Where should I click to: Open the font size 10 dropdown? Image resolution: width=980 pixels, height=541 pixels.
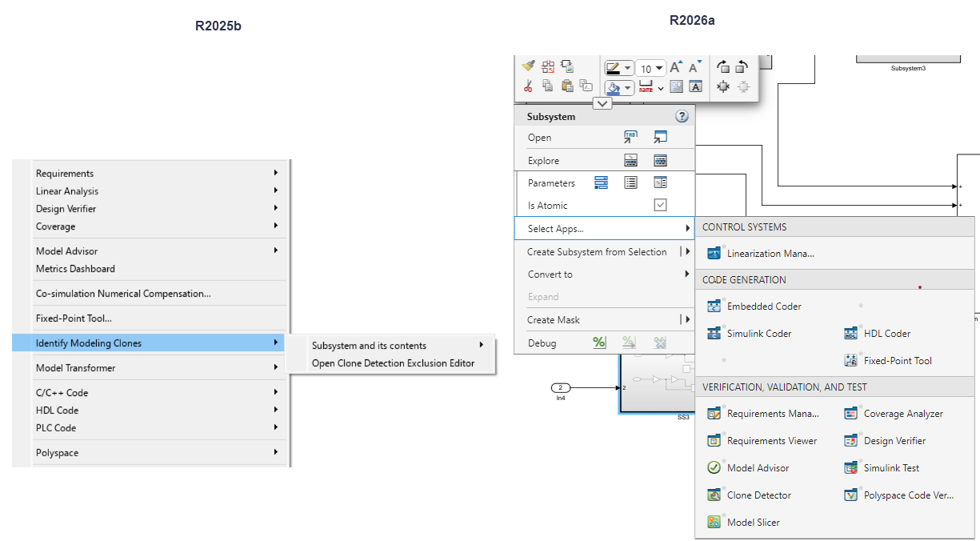click(659, 69)
